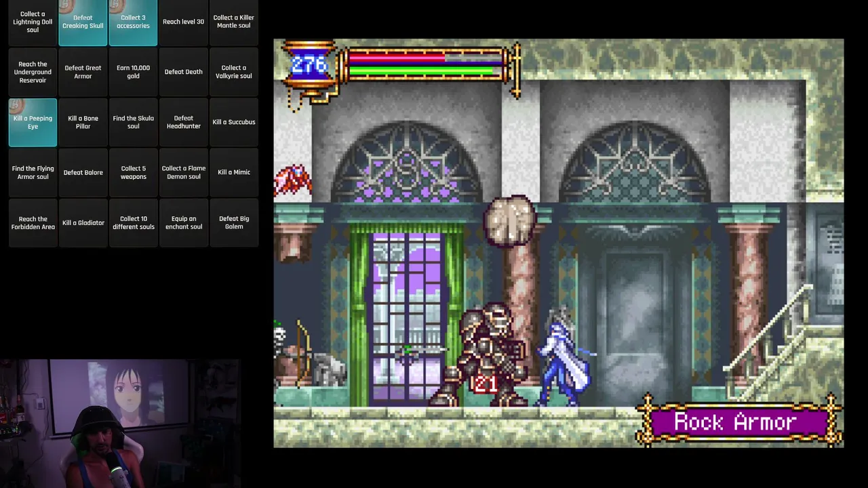This screenshot has width=868, height=488.
Task: Mark the Earn 10,000 gold goal
Action: (x=133, y=72)
